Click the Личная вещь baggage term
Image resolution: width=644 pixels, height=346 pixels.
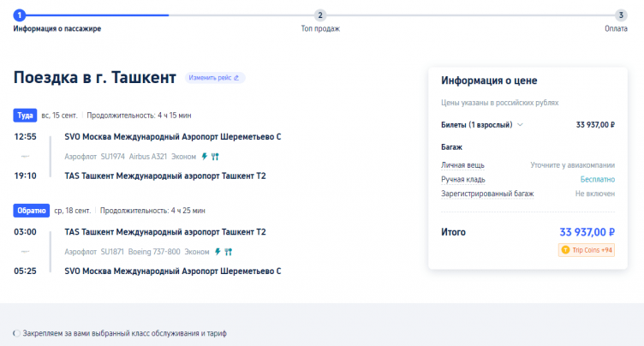coord(462,165)
